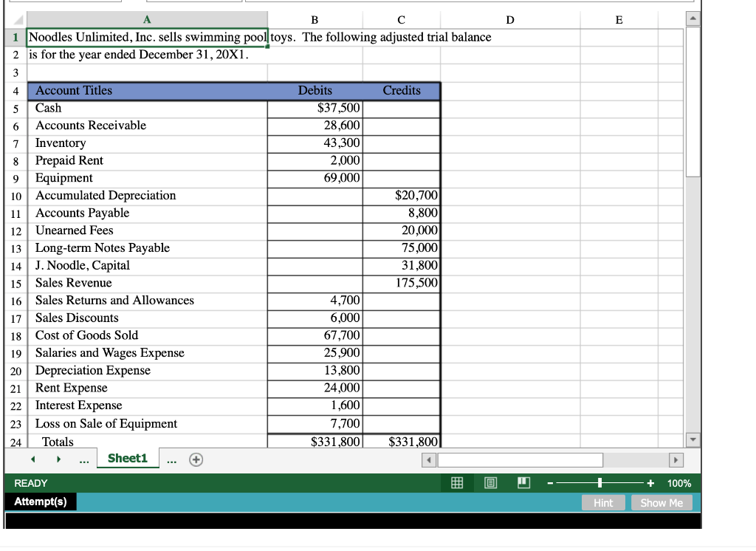The height and width of the screenshot is (551, 756).
Task: Zoom in with the plus icon
Action: 650,483
